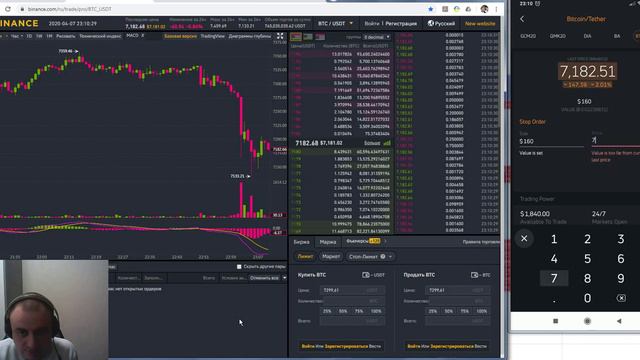The image size is (640, 360).
Task: Click the Войти link in header
Action: point(371,23)
